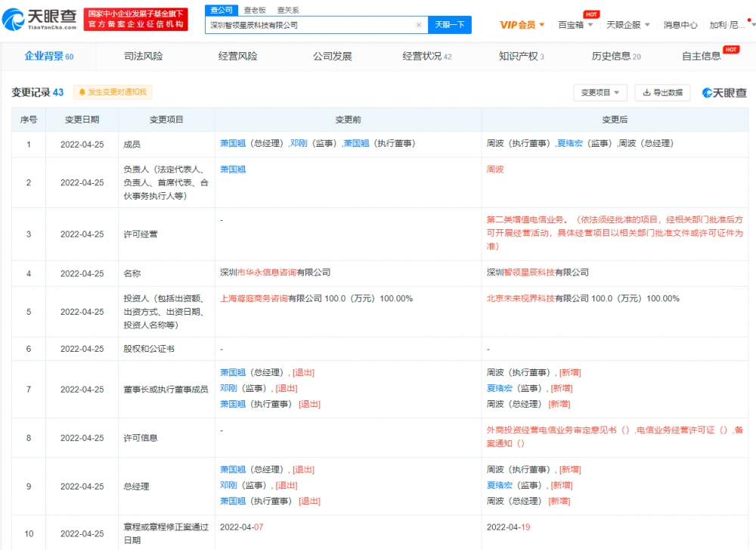Click date 2022-04-07 in row 10

pyautogui.click(x=242, y=527)
